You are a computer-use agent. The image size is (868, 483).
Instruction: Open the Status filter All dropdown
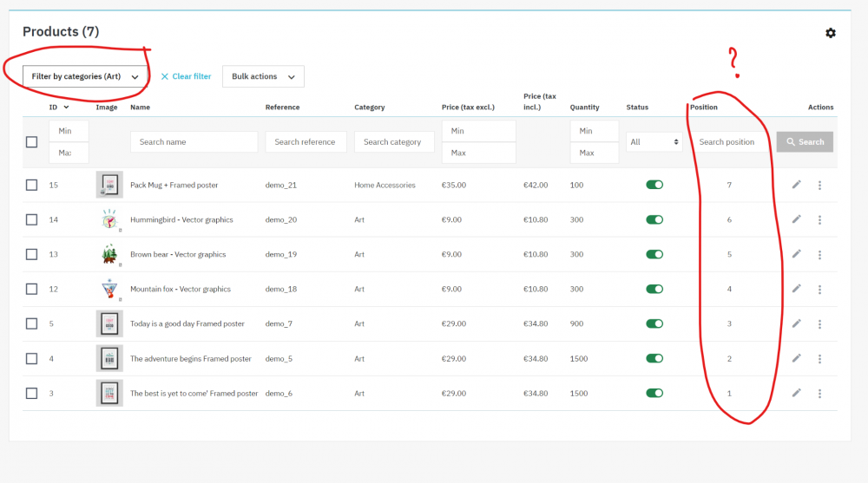coord(654,142)
